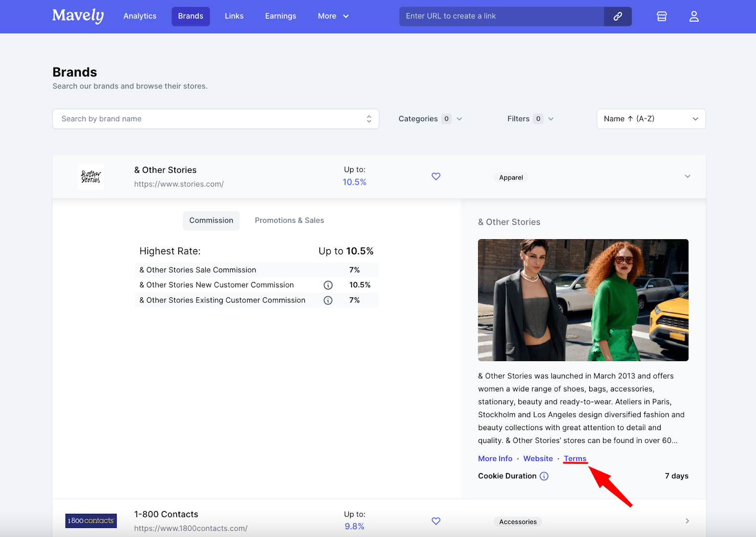
Task: Click the create link chain icon button
Action: click(x=618, y=17)
